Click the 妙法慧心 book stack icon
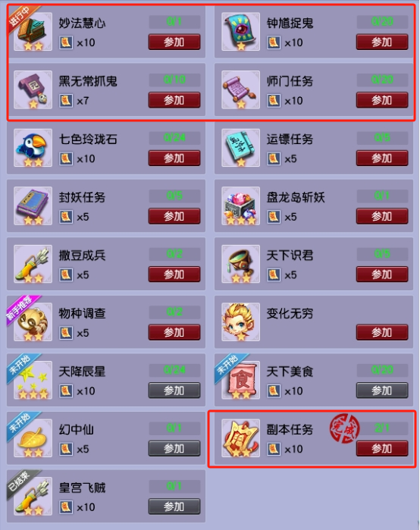Screen dimensions: 420x530 (x=33, y=32)
